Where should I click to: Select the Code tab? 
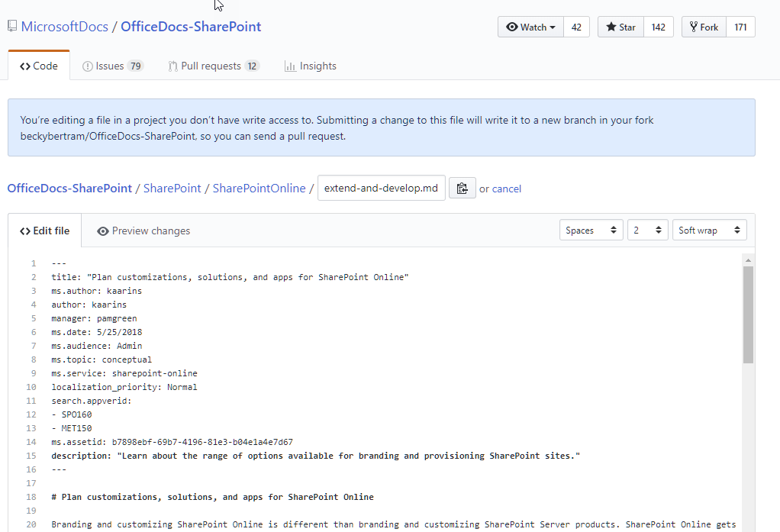(39, 66)
